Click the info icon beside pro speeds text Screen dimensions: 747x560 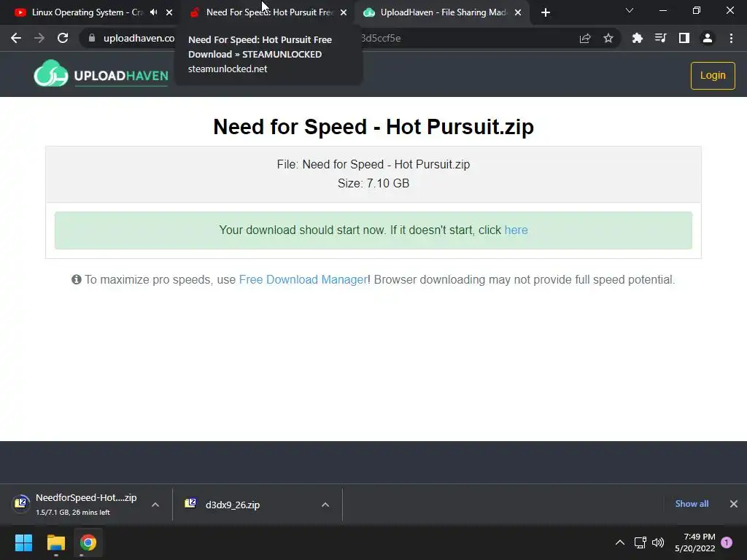click(76, 279)
